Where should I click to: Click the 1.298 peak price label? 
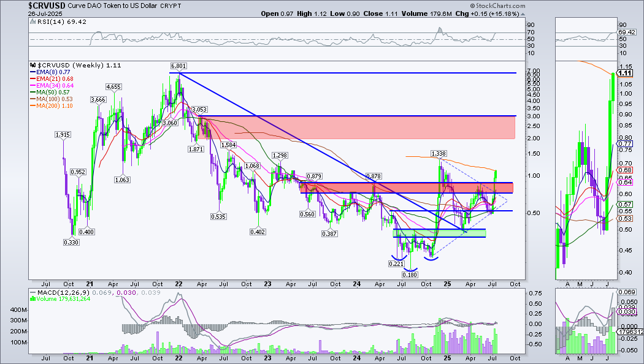(x=280, y=156)
